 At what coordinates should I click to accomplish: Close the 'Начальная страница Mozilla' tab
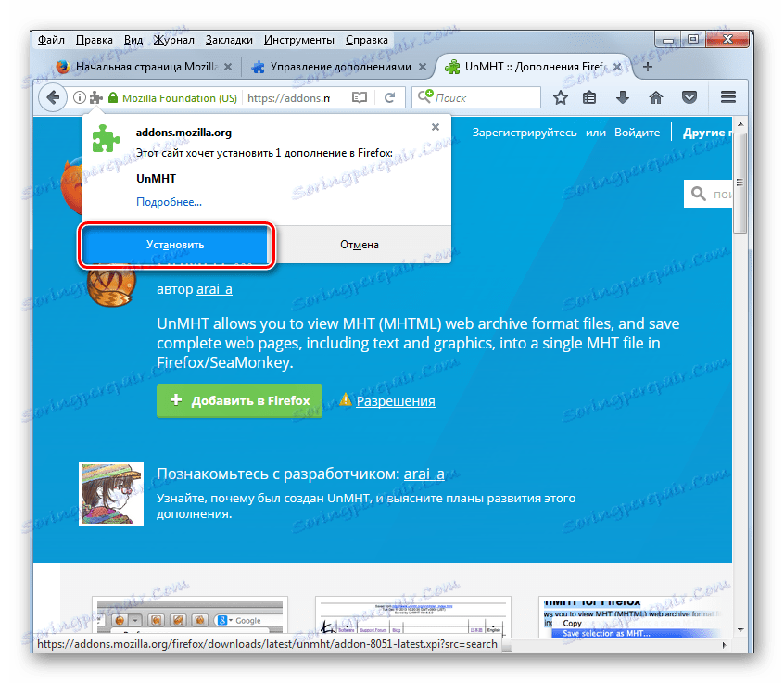228,67
